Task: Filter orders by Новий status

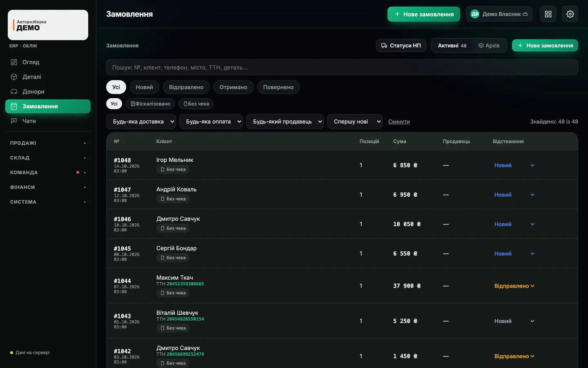Action: pos(145,87)
